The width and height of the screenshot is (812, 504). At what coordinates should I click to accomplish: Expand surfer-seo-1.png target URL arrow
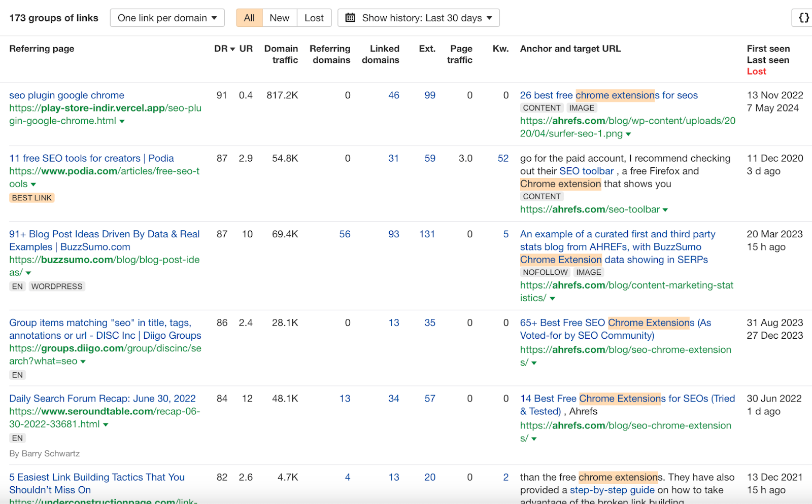(628, 134)
